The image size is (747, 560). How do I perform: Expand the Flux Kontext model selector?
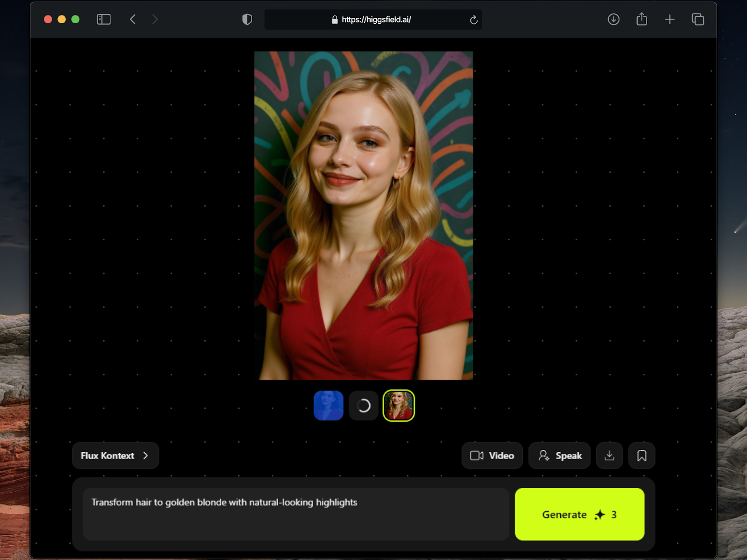115,455
